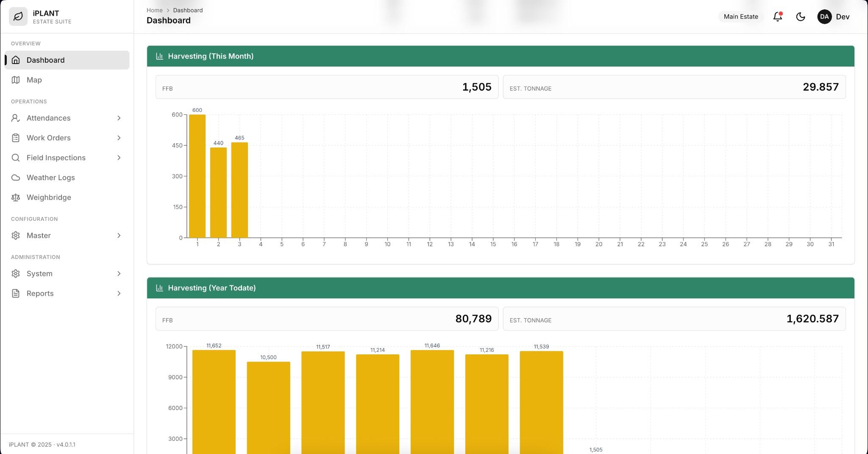Open the Dashboard menu item
This screenshot has width=868, height=454.
[67, 60]
